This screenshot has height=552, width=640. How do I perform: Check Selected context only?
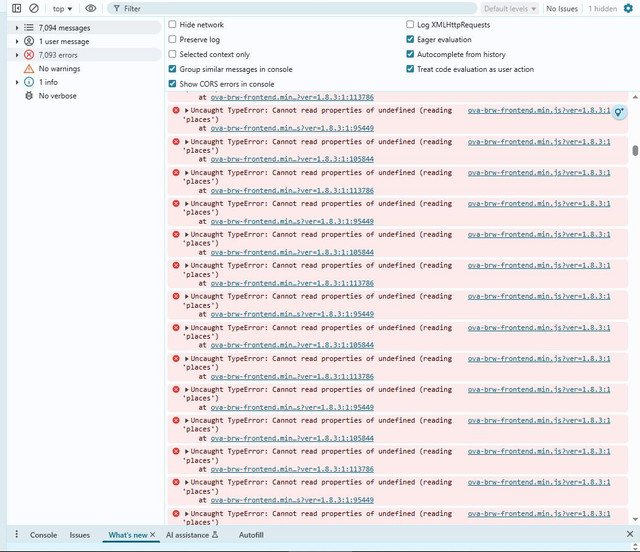172,54
